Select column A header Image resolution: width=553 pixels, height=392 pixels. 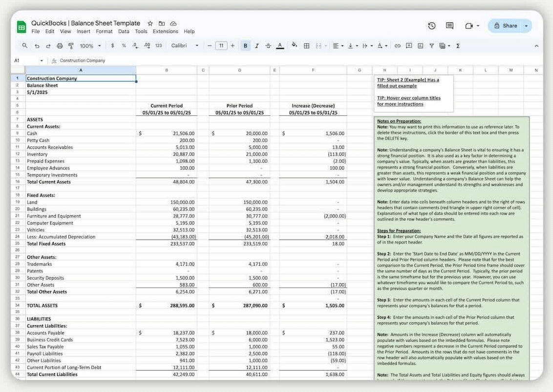click(x=81, y=70)
